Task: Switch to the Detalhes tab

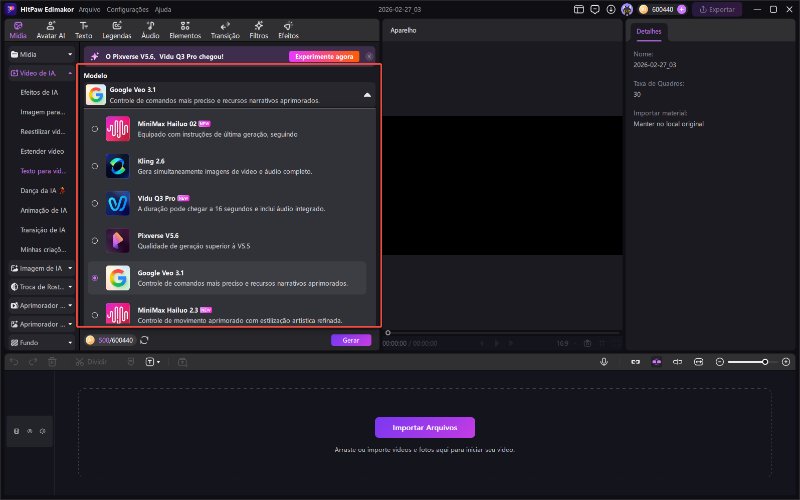Action: [x=648, y=31]
